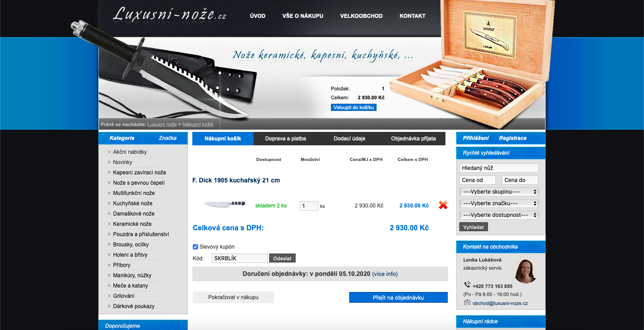Click the Doporučujeme panel header
This screenshot has width=644, height=330.
pos(143,326)
